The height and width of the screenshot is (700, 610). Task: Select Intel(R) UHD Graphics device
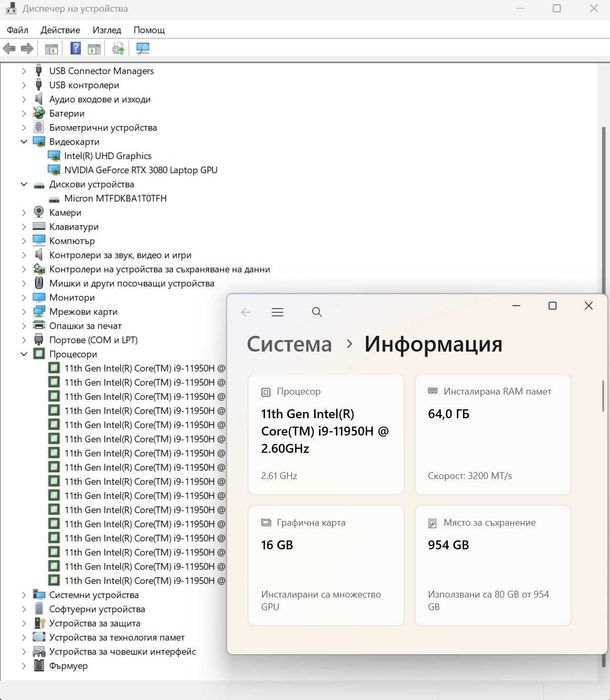tap(108, 156)
